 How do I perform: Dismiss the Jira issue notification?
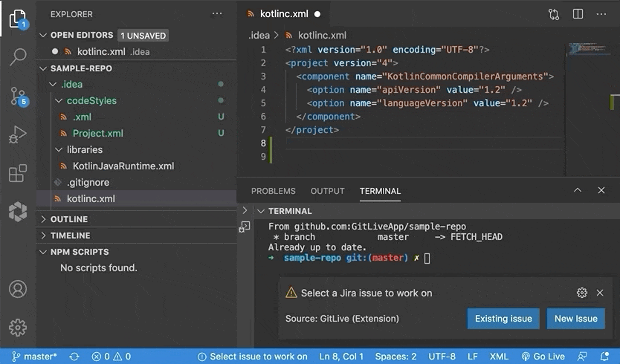click(600, 293)
